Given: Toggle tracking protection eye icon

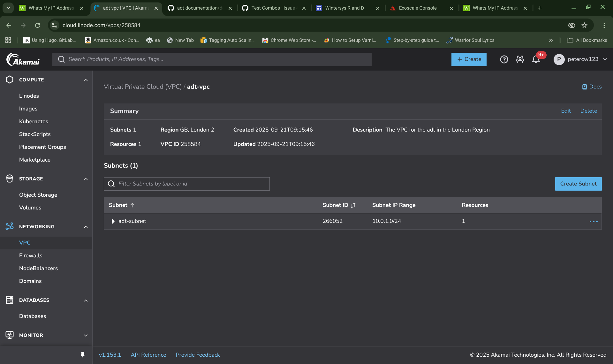Looking at the screenshot, I should pyautogui.click(x=571, y=25).
